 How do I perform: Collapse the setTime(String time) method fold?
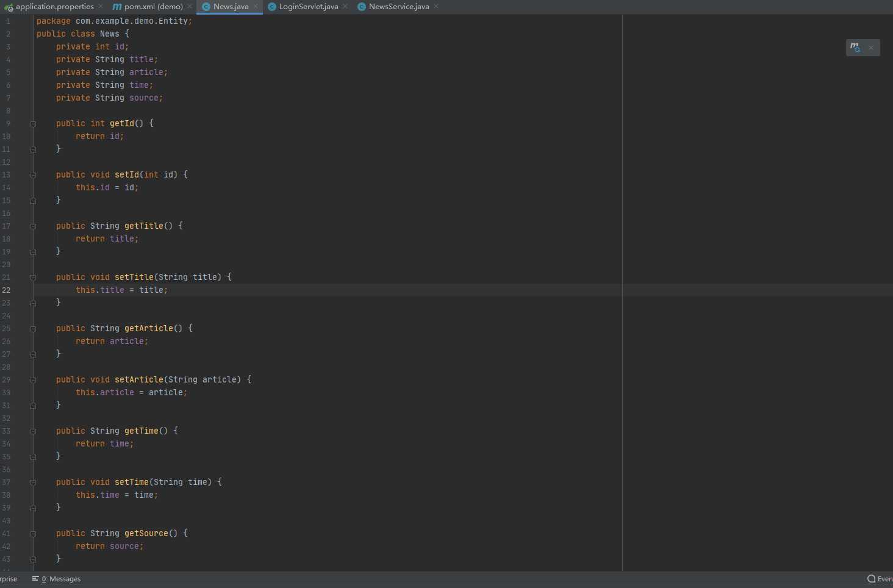(x=33, y=482)
